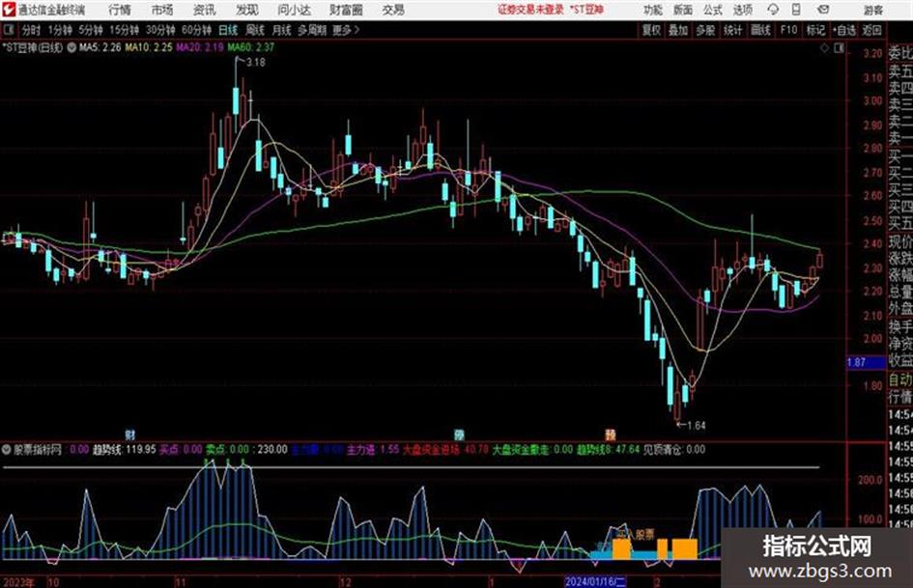Viewport: 913px width, 588px height.
Task: Click the diamond icon above price axis
Action: 824,48
